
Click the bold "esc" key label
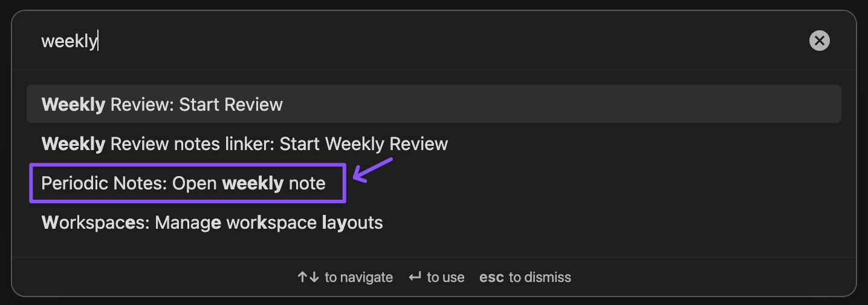pos(491,277)
